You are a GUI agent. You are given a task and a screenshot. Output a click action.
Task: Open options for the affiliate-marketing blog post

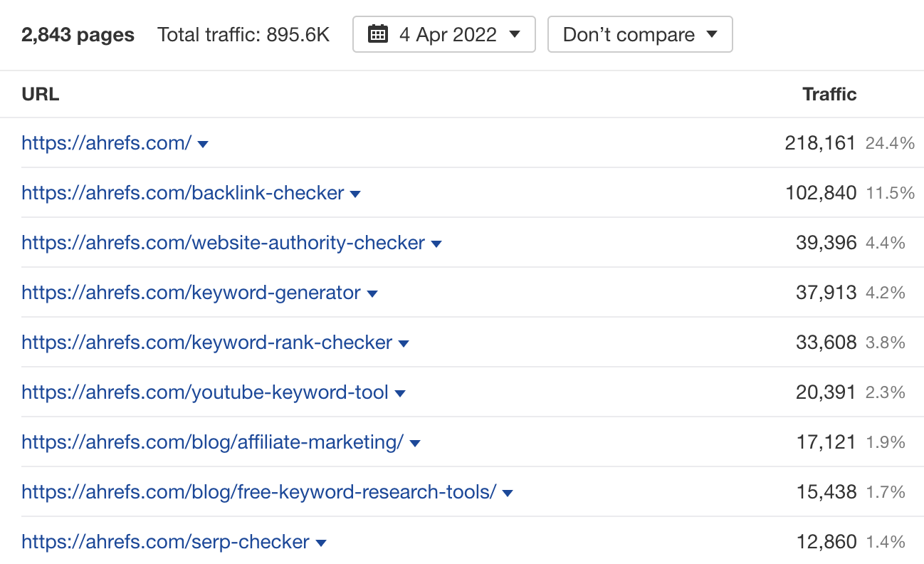pyautogui.click(x=415, y=442)
